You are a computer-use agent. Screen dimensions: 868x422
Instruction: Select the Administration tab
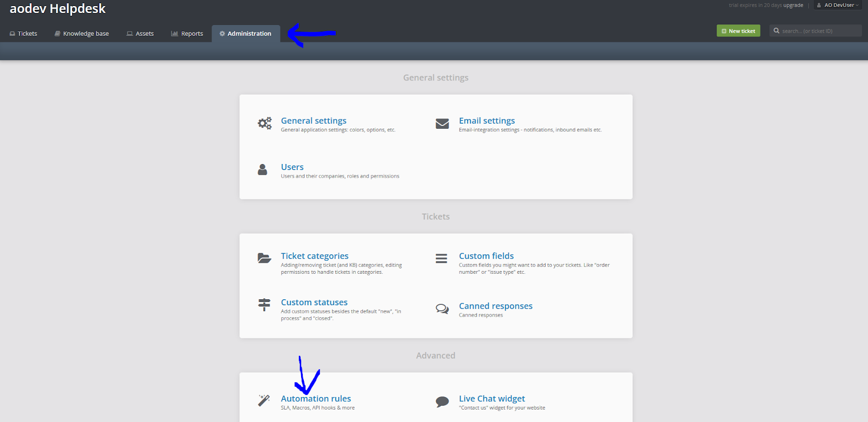[245, 34]
